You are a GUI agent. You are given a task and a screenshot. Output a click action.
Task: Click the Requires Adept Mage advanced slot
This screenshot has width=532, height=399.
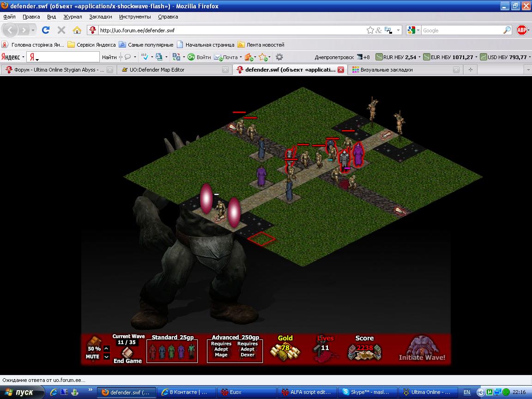pyautogui.click(x=221, y=349)
